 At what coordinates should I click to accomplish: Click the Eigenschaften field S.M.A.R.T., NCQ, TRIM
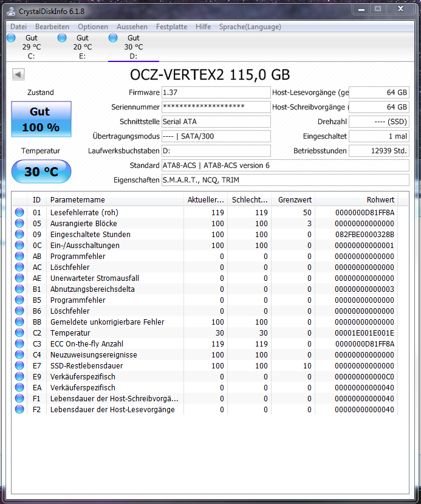point(285,180)
